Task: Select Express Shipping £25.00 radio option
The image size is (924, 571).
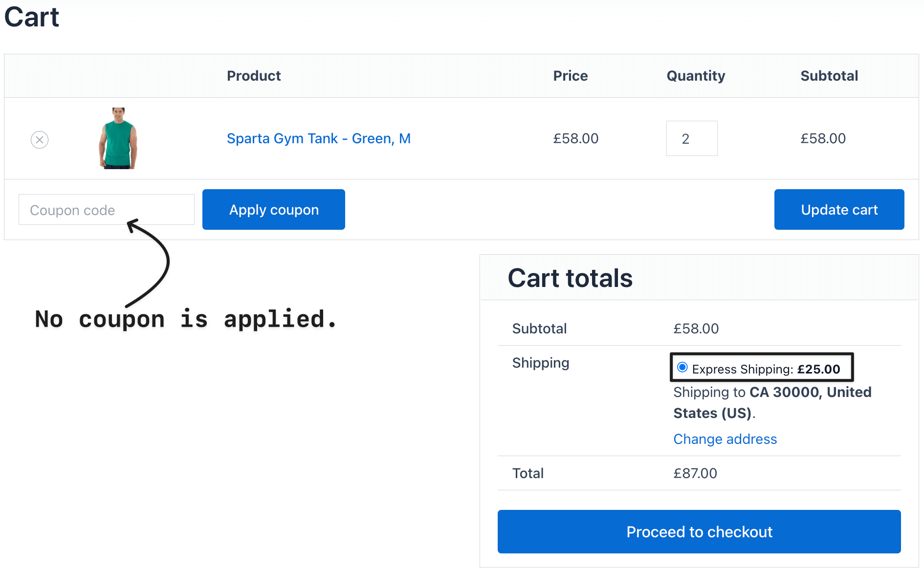Action: 682,367
